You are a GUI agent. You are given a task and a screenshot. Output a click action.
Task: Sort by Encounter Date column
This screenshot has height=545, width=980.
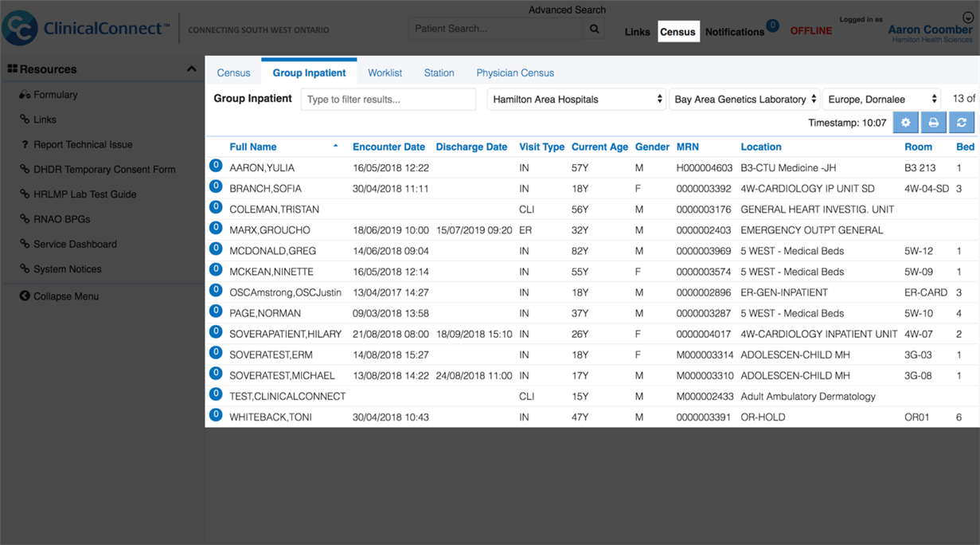point(388,147)
